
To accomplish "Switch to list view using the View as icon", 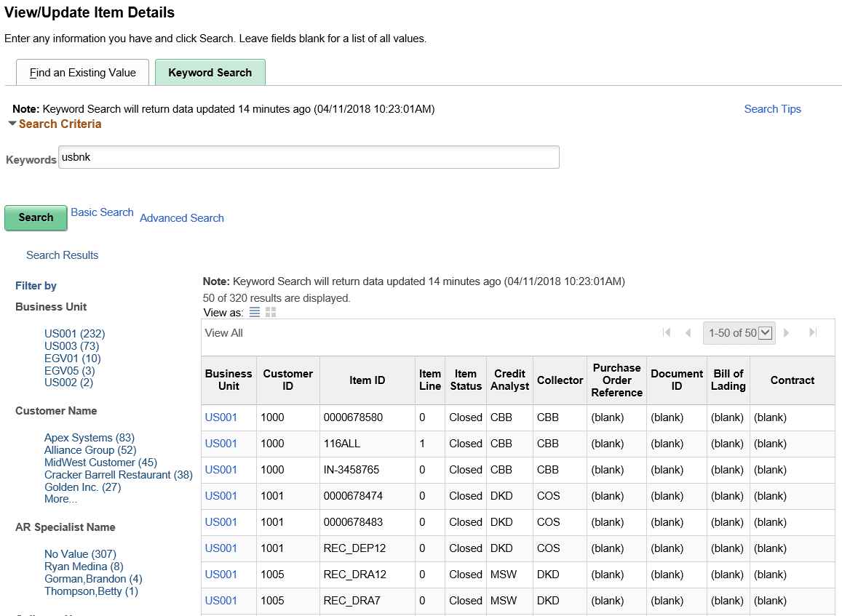I will tap(254, 312).
